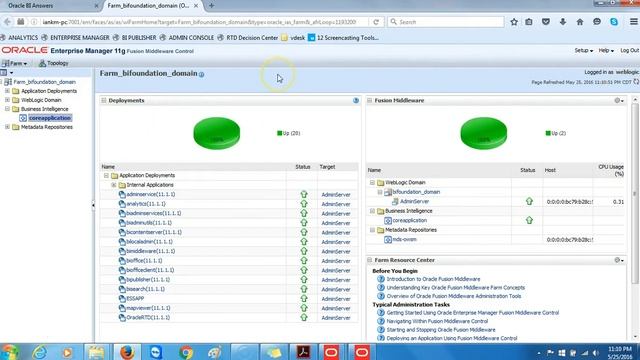Screen dimensions: 640x360
Task: Open mds-owsm metadata repository
Action: (404, 239)
